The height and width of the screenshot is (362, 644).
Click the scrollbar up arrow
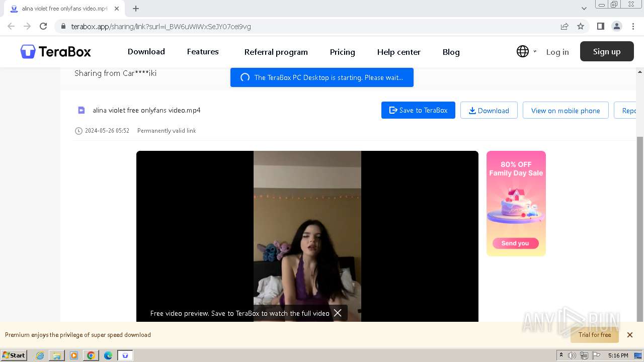click(640, 72)
